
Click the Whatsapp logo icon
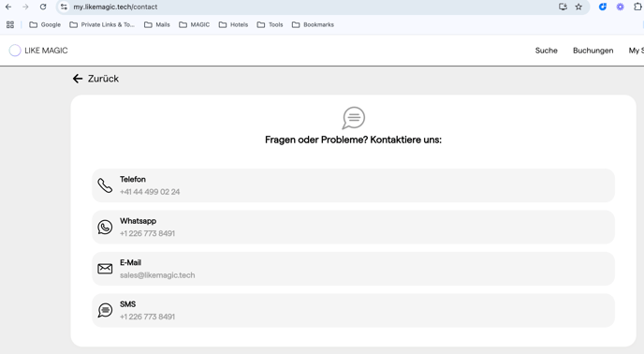[x=105, y=227]
